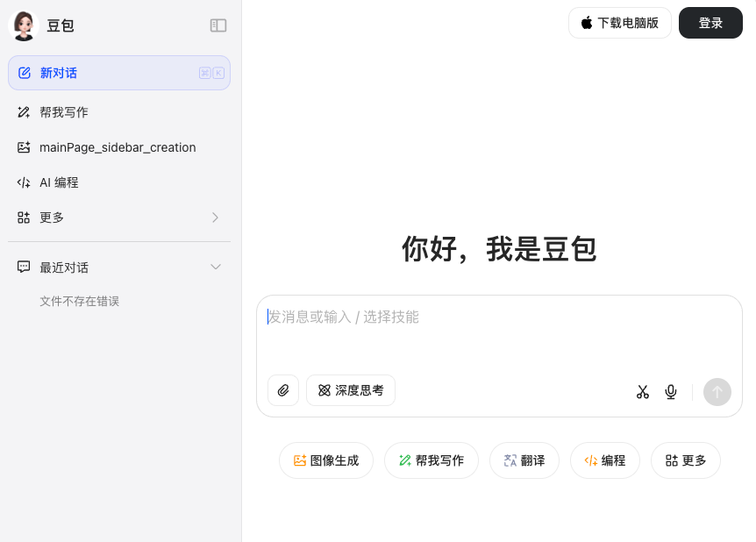Screen dimensions: 756x542
Task: Click the microphone voice input icon
Action: tap(671, 391)
